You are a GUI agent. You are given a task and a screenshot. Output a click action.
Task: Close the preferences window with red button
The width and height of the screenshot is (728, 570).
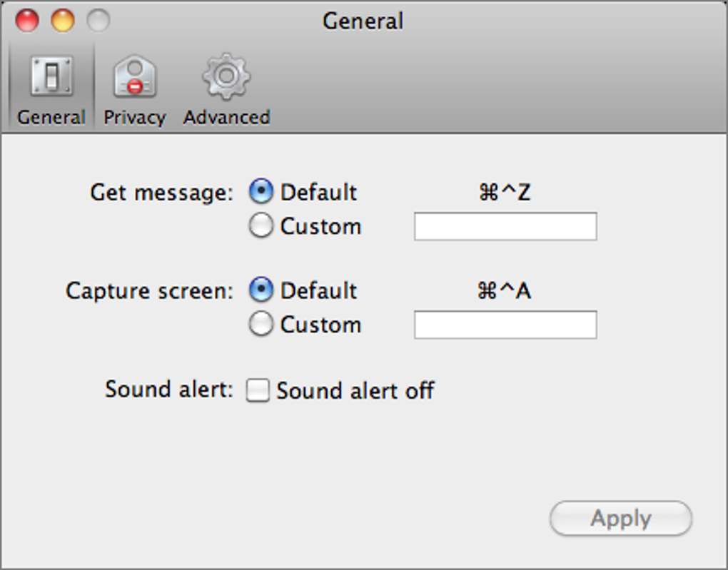[27, 21]
